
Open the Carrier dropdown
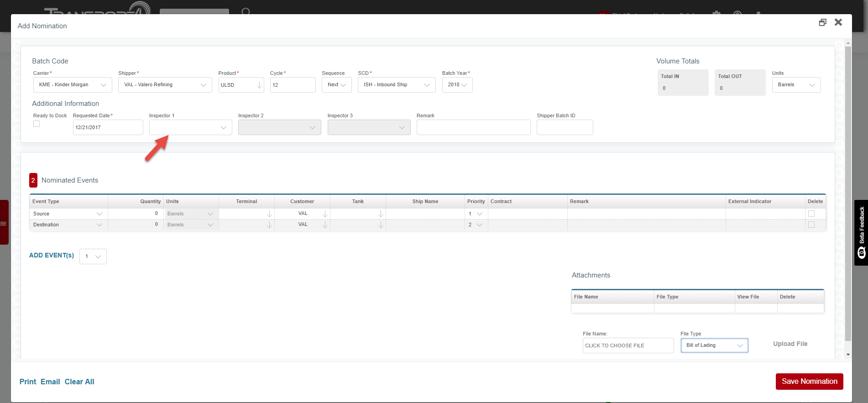point(73,85)
